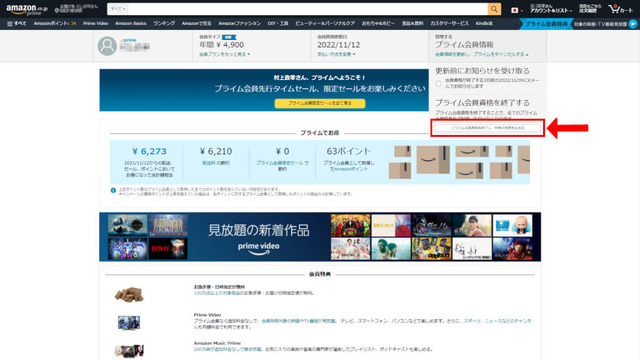Expand 会員プランをもっと見る link
This screenshot has width=640, height=360.
[x=224, y=54]
